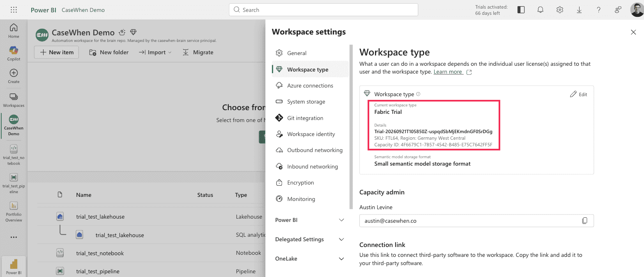Viewport: 644px width, 277px height.
Task: Open Workspace identity settings
Action: tap(310, 134)
